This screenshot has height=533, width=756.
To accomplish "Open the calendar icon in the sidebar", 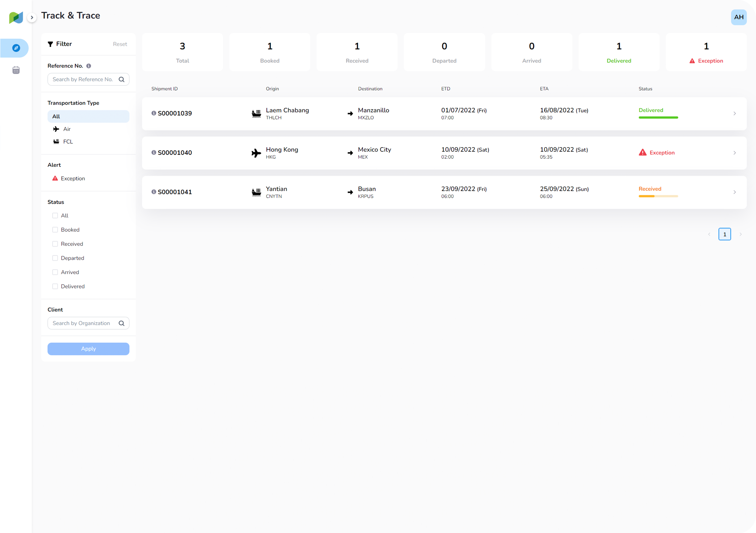I will click(x=16, y=70).
